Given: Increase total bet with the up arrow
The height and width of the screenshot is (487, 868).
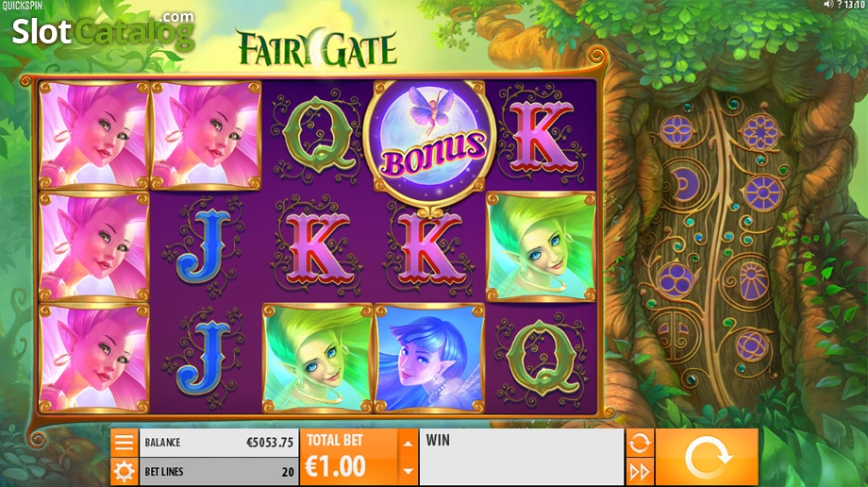Looking at the screenshot, I should coord(408,444).
